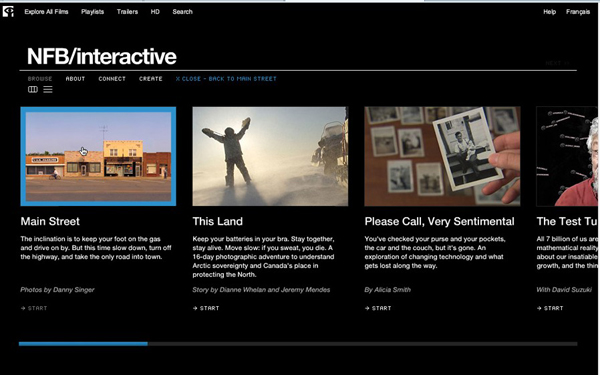
Task: Switch language to Français
Action: pos(578,12)
